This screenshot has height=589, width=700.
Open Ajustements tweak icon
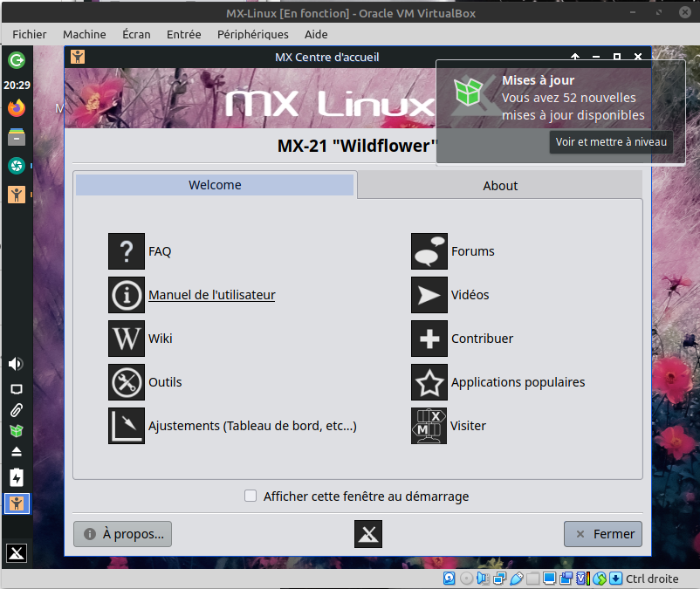click(x=127, y=426)
